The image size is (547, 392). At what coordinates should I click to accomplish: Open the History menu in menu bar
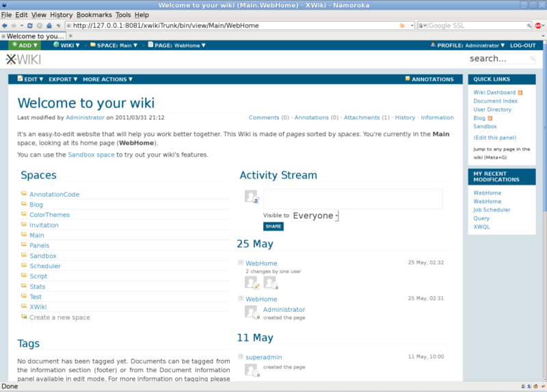click(61, 15)
